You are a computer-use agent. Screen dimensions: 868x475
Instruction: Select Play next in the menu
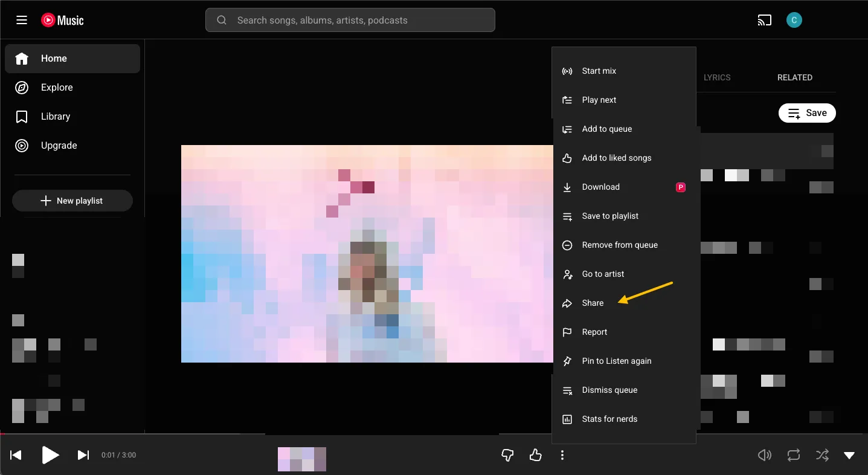click(624, 100)
